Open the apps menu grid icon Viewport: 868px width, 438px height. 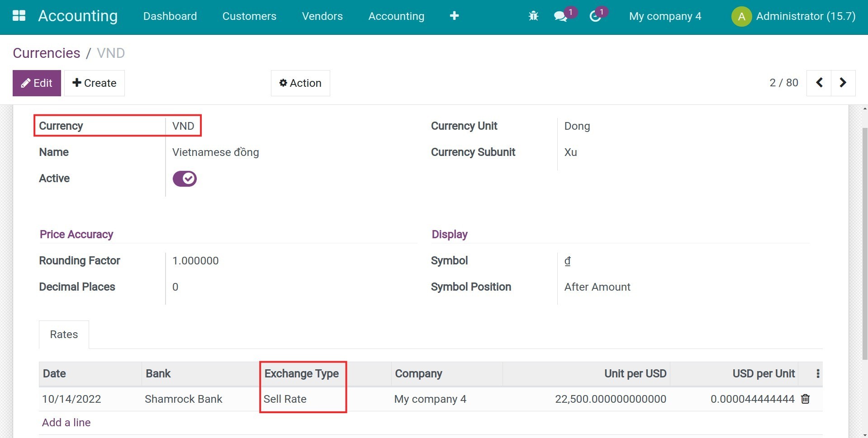click(x=19, y=16)
